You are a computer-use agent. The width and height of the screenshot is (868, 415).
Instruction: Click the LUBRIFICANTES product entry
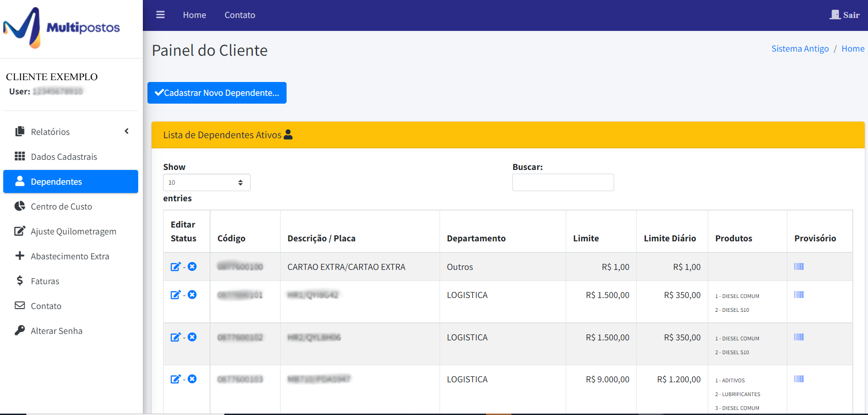click(x=738, y=394)
